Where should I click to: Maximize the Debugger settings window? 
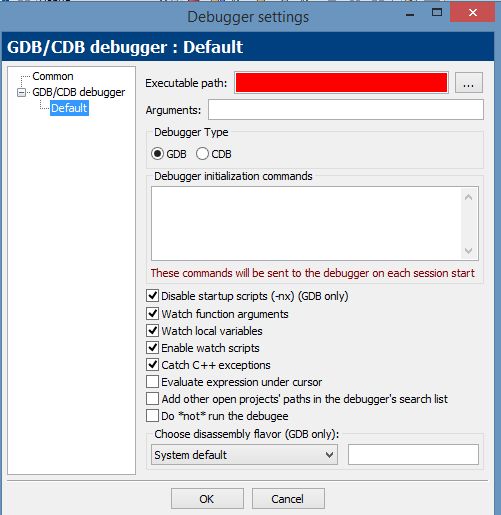point(437,13)
